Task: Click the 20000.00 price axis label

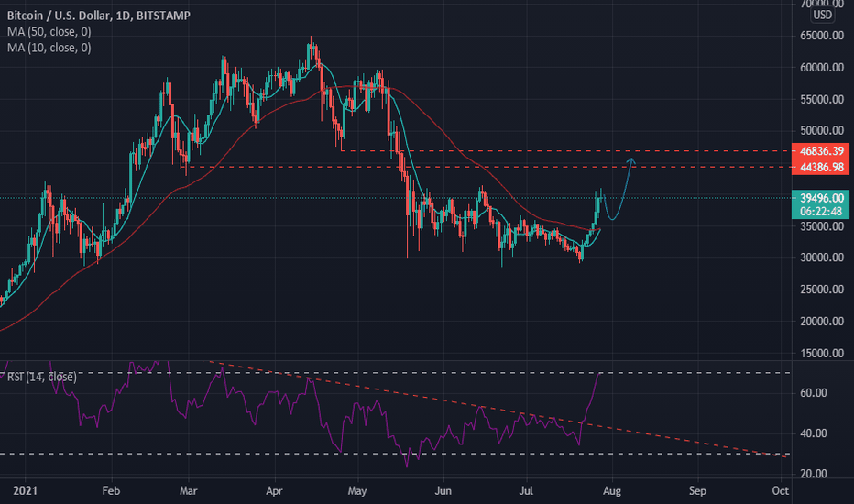Action: click(822, 322)
